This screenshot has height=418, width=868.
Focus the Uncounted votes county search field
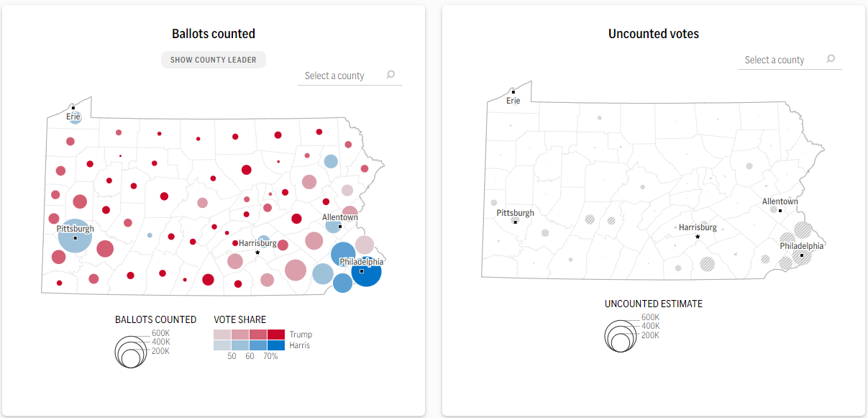coord(790,60)
